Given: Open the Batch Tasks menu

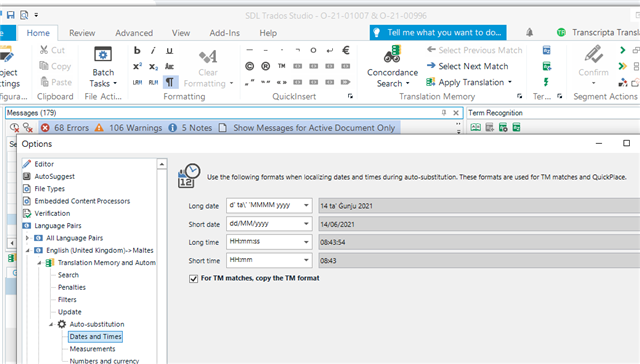Looking at the screenshot, I should click(103, 67).
